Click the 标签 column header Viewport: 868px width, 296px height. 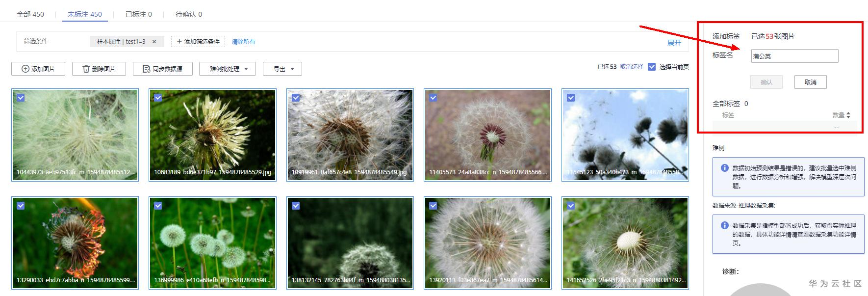click(x=728, y=115)
